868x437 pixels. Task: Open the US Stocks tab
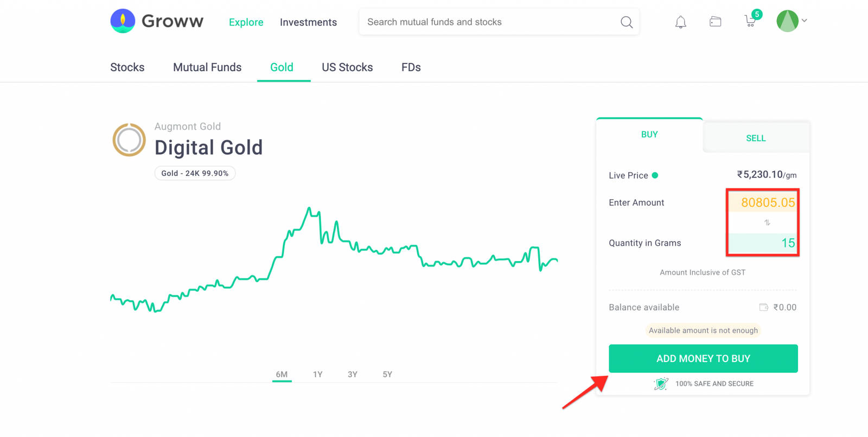347,67
